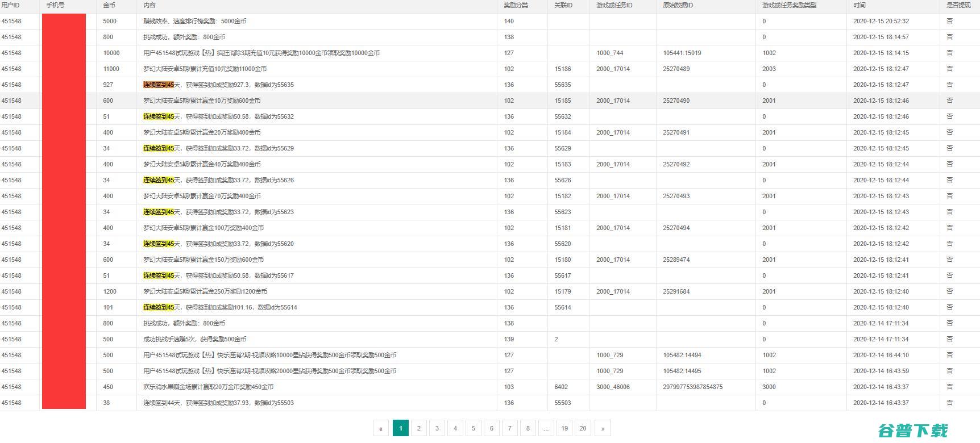Select the 10000 gold coin cell
Viewport: 980px width, 443px height.
pos(111,53)
